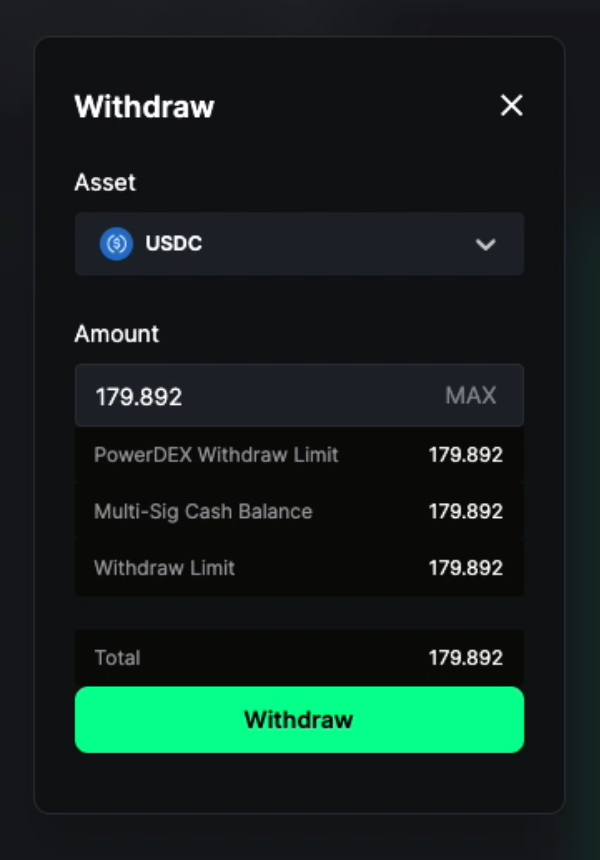Screen dimensions: 600x860
Task: Click the Multi-Sig Cash Balance label
Action: (x=203, y=511)
